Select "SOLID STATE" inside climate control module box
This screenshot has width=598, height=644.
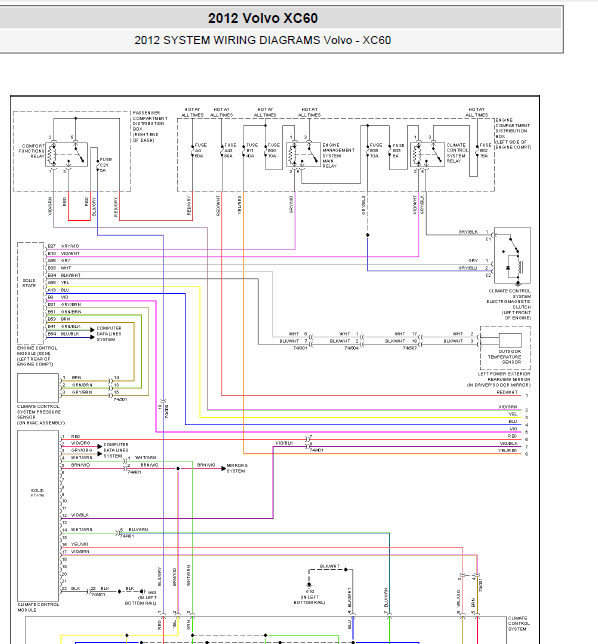[37, 493]
